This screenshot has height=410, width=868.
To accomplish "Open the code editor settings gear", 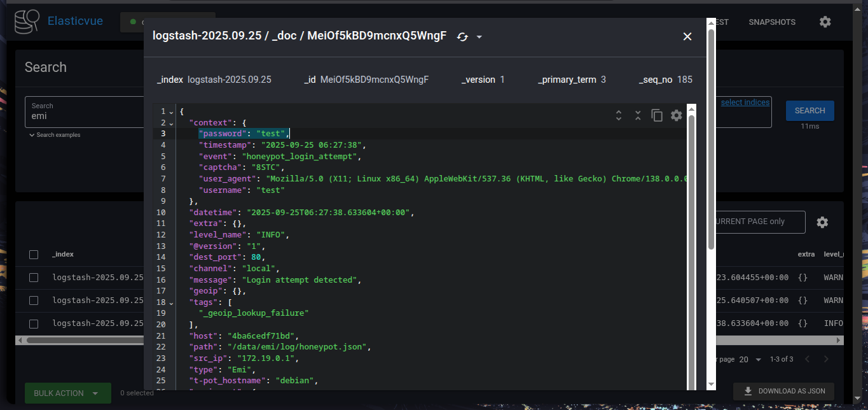I will click(x=677, y=115).
